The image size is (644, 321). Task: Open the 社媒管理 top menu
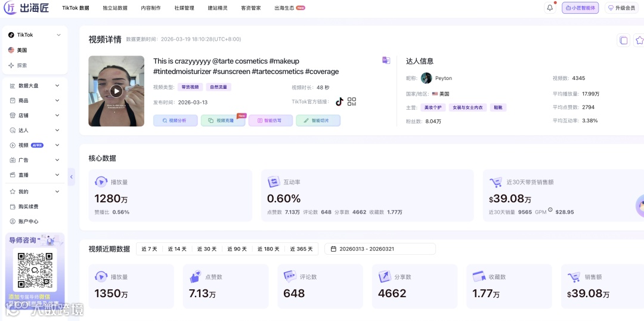tap(184, 8)
